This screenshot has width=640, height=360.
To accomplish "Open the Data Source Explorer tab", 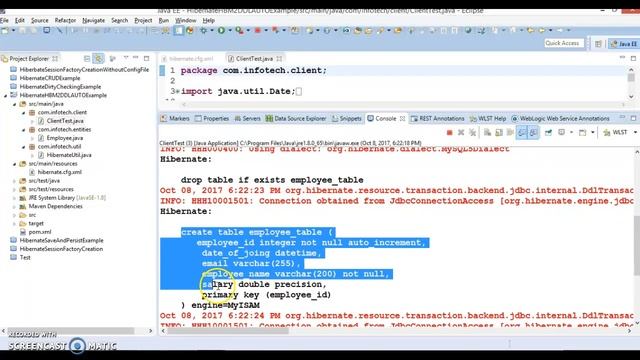I will coord(296,118).
